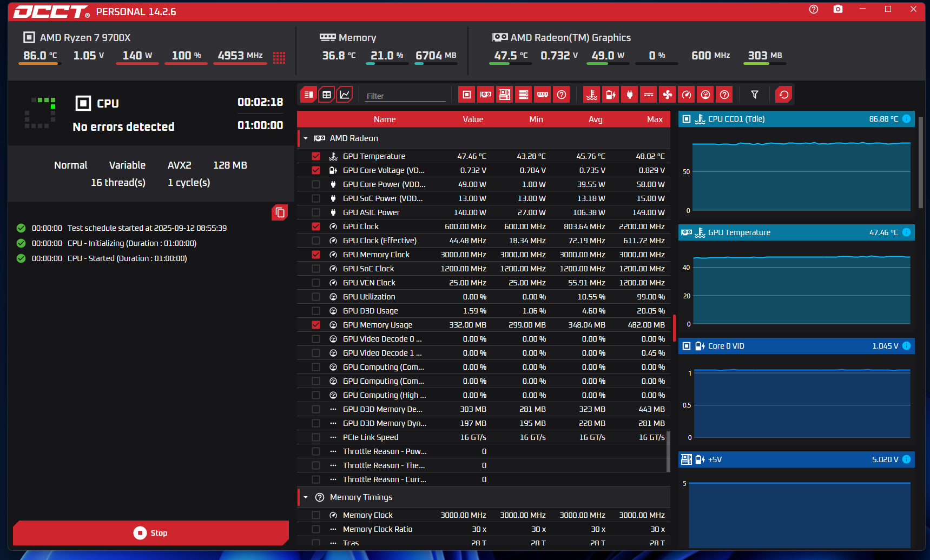The height and width of the screenshot is (560, 930).
Task: Toggle the memory module sensors filter icon
Action: click(543, 95)
